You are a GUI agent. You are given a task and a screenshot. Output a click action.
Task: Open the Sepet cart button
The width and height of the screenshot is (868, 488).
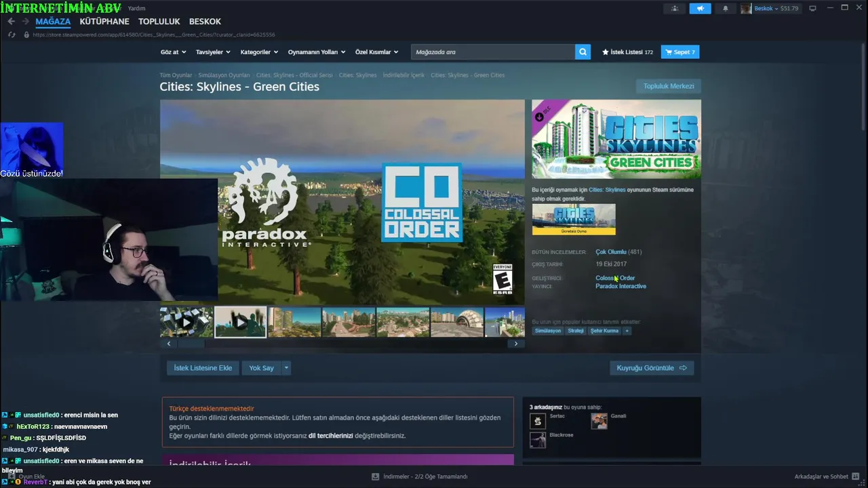pos(680,52)
